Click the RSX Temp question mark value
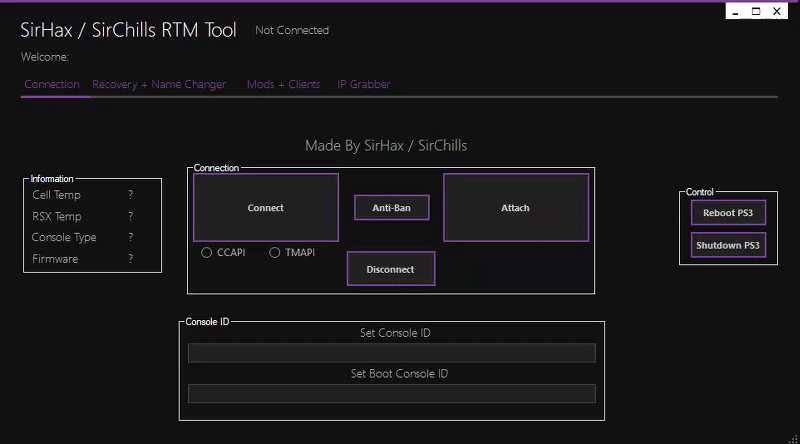800x444 pixels. (x=131, y=216)
